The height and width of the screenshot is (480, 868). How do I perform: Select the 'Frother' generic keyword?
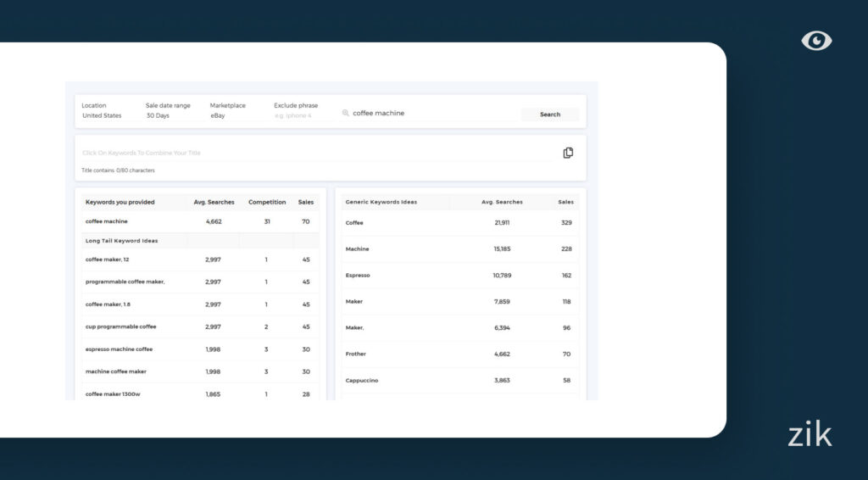tap(356, 354)
